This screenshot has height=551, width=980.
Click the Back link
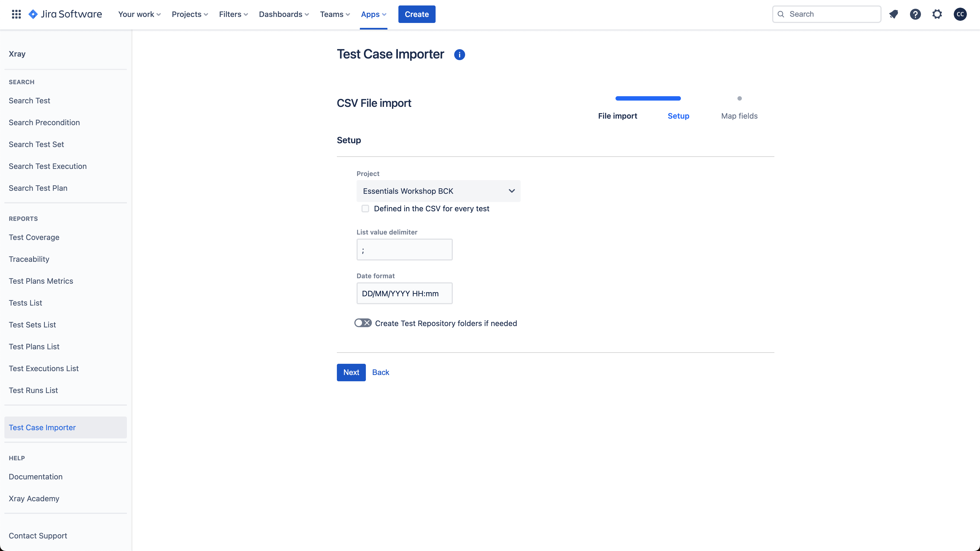[380, 372]
